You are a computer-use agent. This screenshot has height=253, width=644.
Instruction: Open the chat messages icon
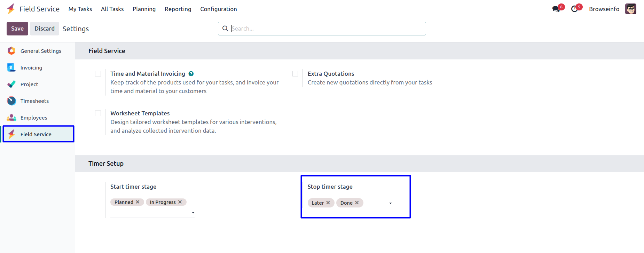556,9
